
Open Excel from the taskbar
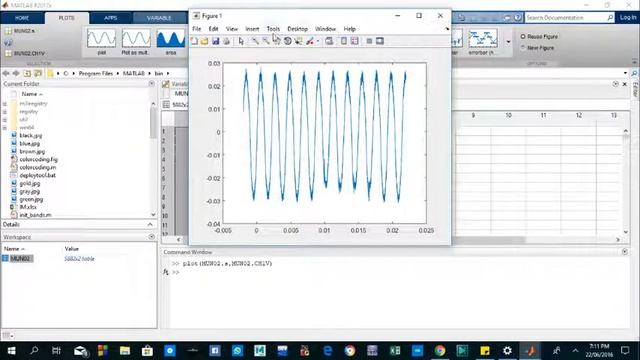pos(395,351)
